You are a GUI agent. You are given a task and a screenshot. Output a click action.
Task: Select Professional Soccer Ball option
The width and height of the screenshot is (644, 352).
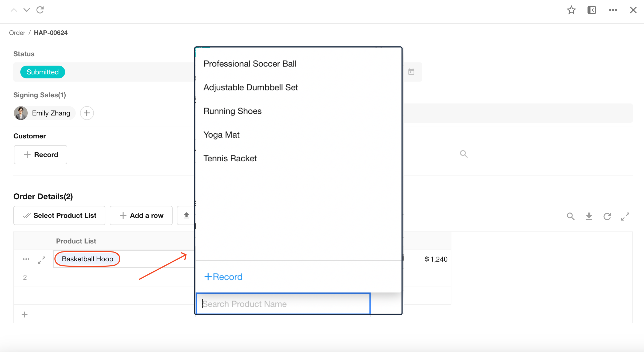tap(250, 64)
